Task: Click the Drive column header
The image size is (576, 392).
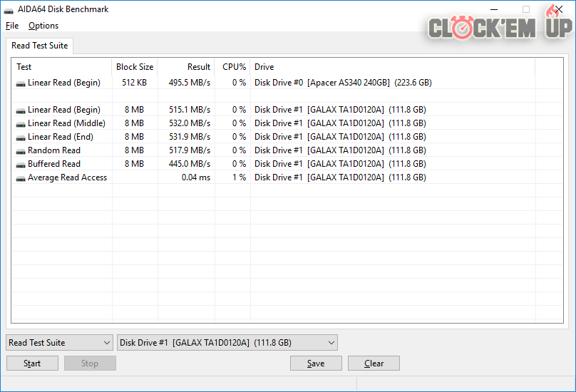Action: (x=392, y=67)
